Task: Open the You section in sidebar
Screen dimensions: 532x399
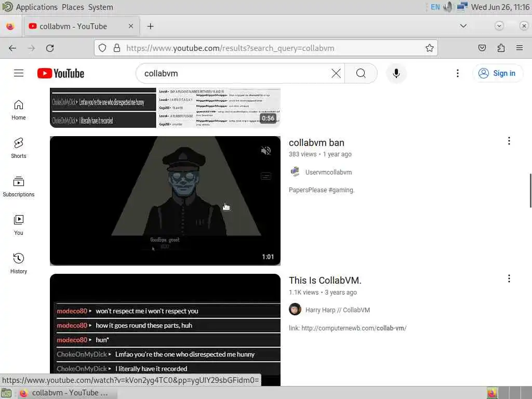Action: (19, 225)
